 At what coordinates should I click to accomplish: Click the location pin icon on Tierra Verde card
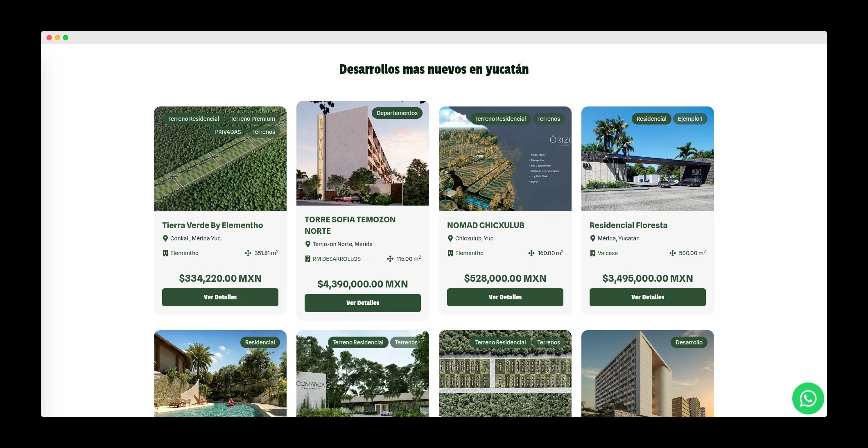pyautogui.click(x=165, y=238)
